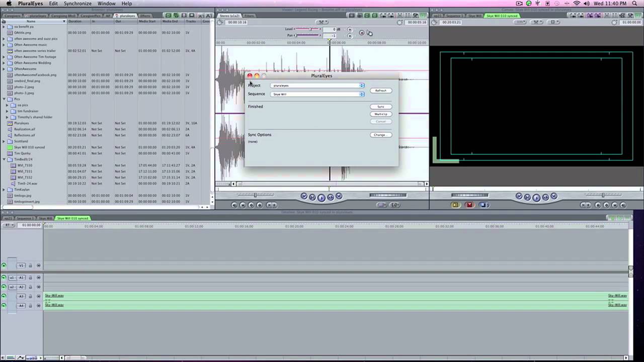Click the MVI_7330 clip icon
The height and width of the screenshot is (362, 644).
[14, 165]
